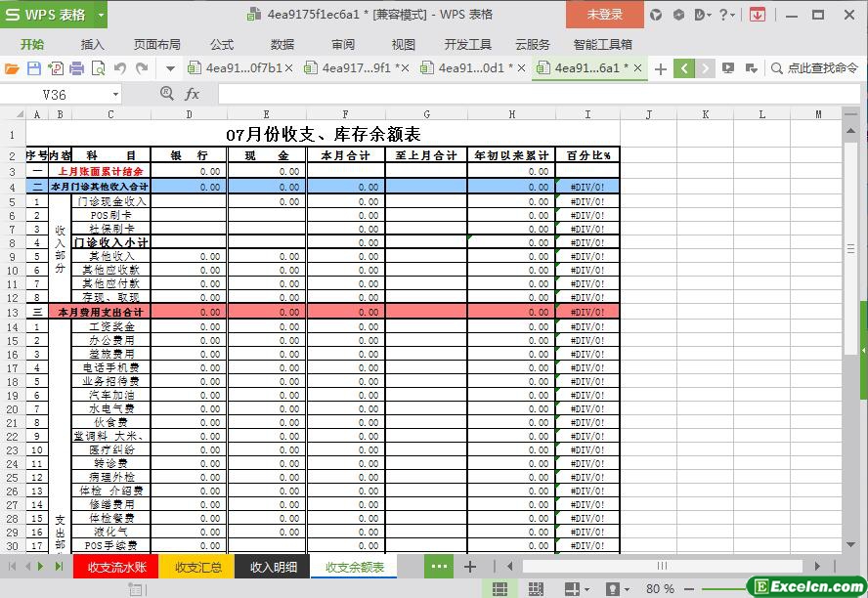Toggle page break preview view in status bar
This screenshot has height=598, width=868.
click(536, 588)
